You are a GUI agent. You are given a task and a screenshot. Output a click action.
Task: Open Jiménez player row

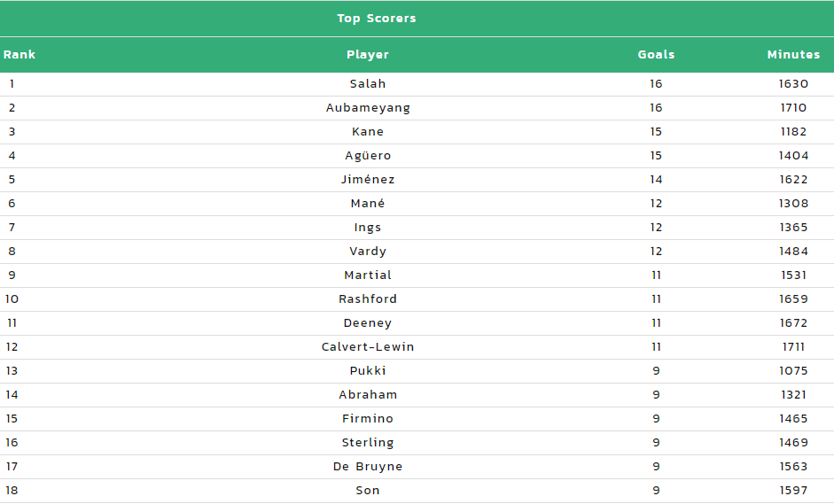pos(368,179)
